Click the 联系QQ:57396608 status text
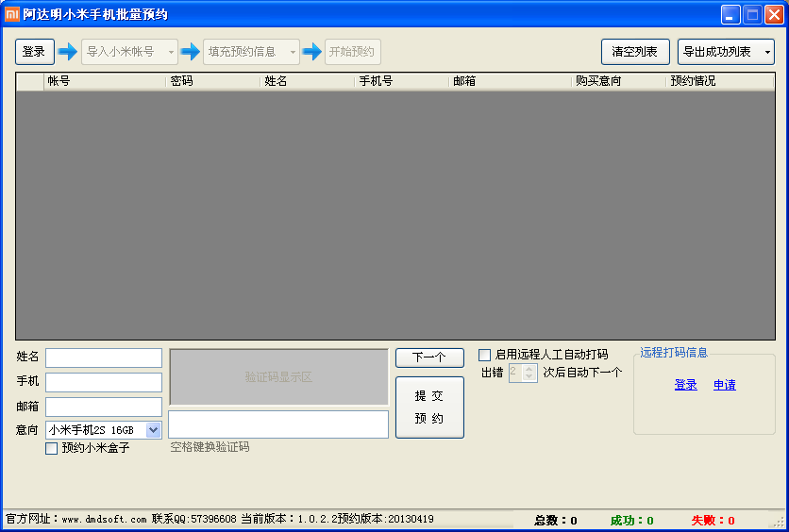The width and height of the screenshot is (789, 532). (x=194, y=520)
